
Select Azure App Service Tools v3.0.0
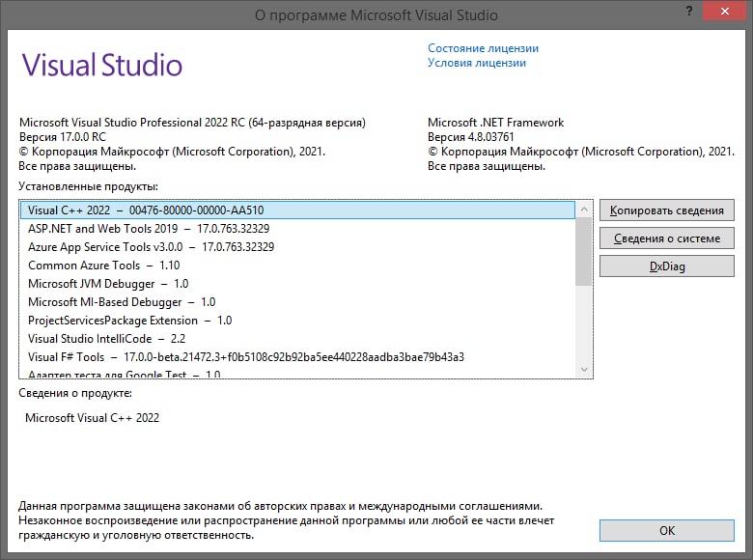pos(297,247)
